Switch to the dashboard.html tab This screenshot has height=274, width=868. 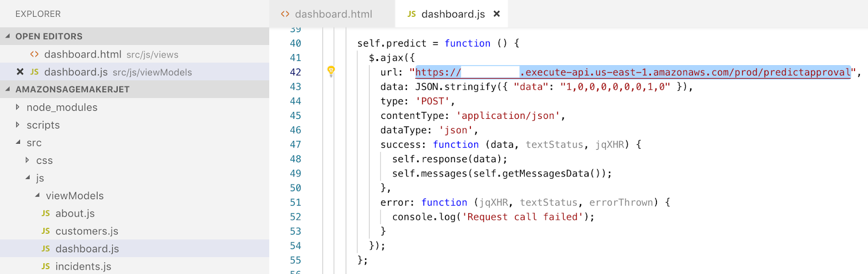(333, 14)
